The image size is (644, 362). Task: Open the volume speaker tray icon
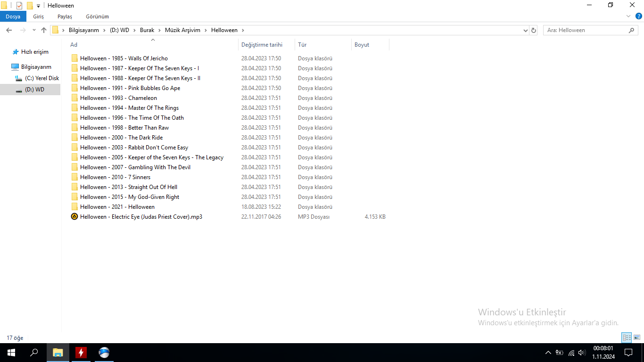(582, 353)
